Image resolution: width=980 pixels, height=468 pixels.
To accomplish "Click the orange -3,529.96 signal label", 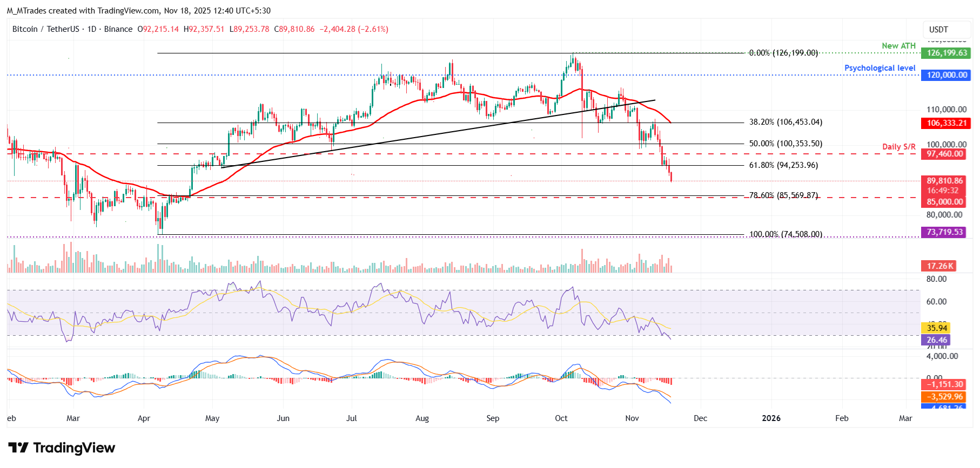I will click(x=945, y=397).
